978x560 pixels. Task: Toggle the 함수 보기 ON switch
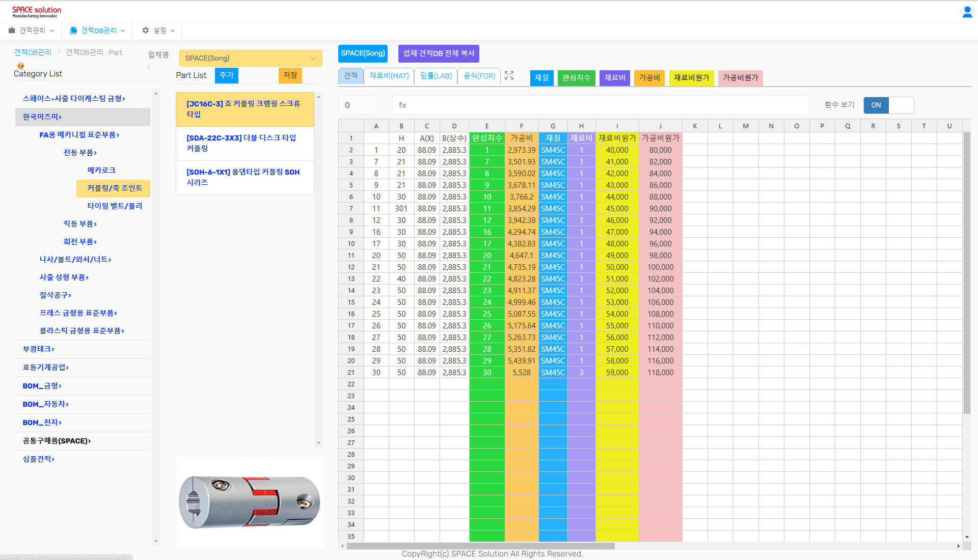click(888, 105)
